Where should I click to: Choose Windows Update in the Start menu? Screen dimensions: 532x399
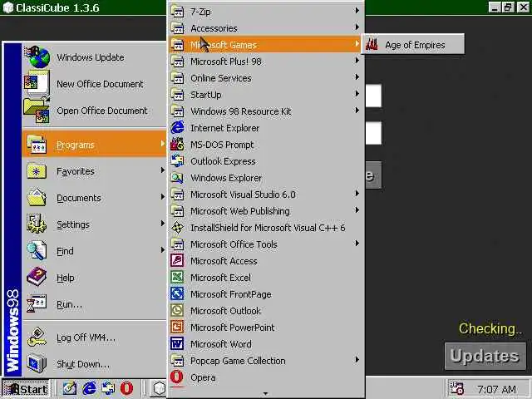click(94, 57)
